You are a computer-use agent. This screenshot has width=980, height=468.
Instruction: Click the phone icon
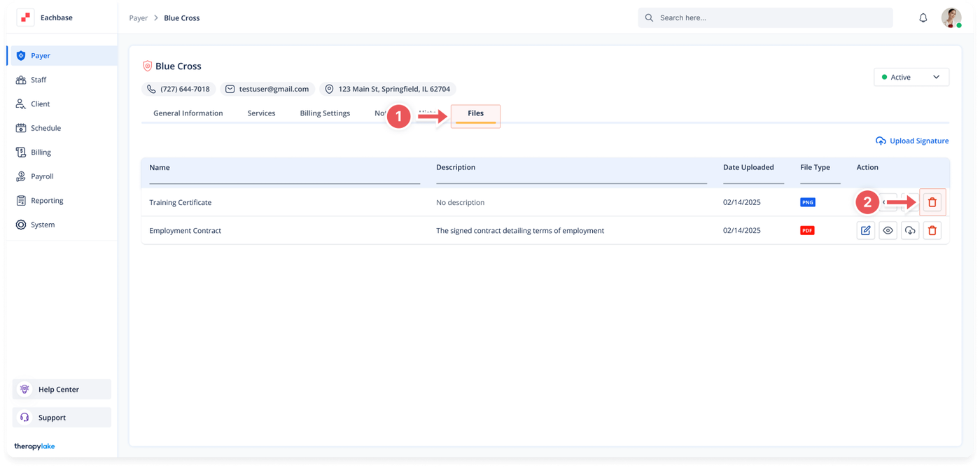151,89
